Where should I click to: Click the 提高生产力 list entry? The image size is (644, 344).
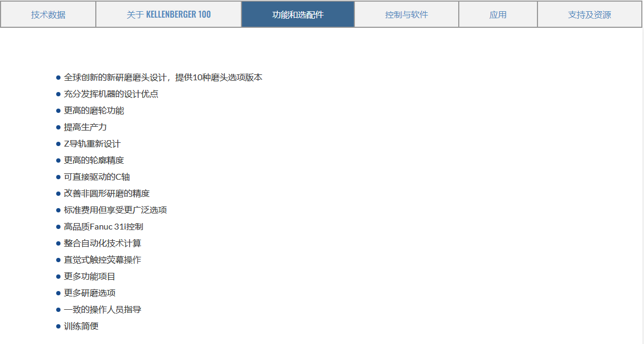[85, 127]
